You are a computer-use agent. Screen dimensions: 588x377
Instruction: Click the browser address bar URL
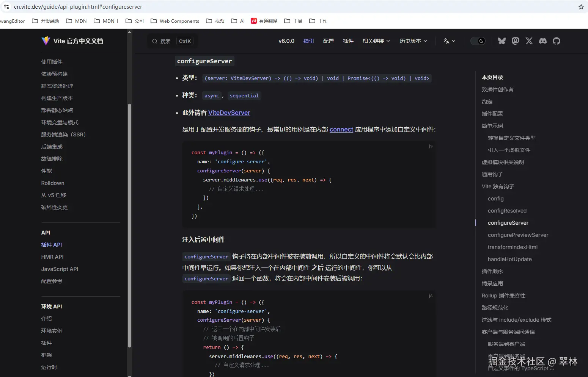[78, 7]
